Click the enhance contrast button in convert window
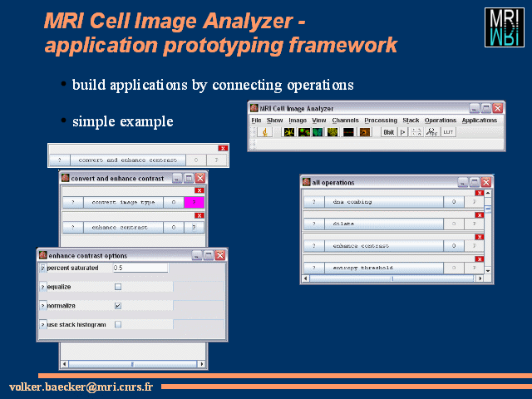This screenshot has height=399, width=532. 123,227
